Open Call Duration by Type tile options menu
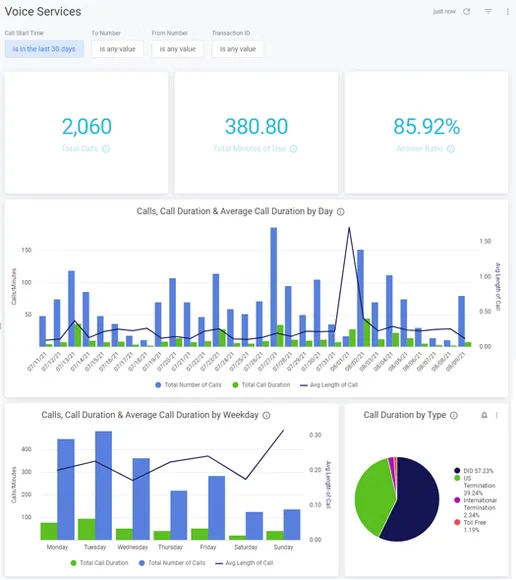Image resolution: width=516 pixels, height=580 pixels. 497,415
